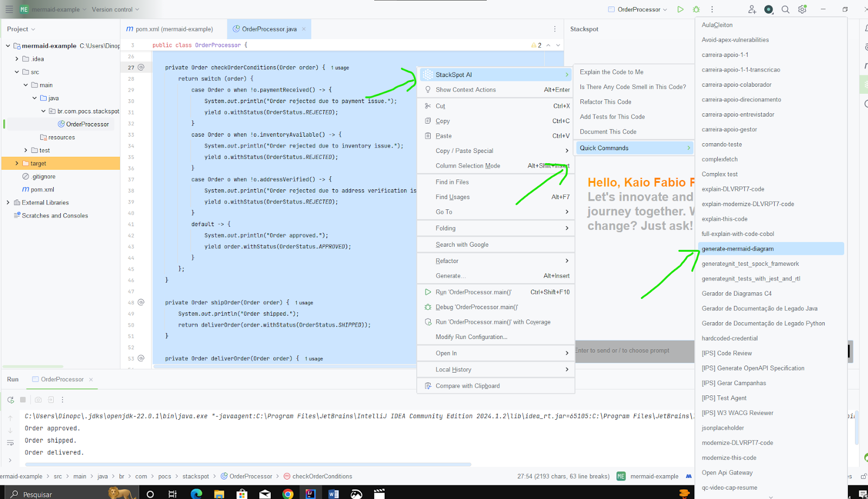Viewport: 868px width, 499px height.
Task: Collapse the src folder
Action: tap(17, 72)
